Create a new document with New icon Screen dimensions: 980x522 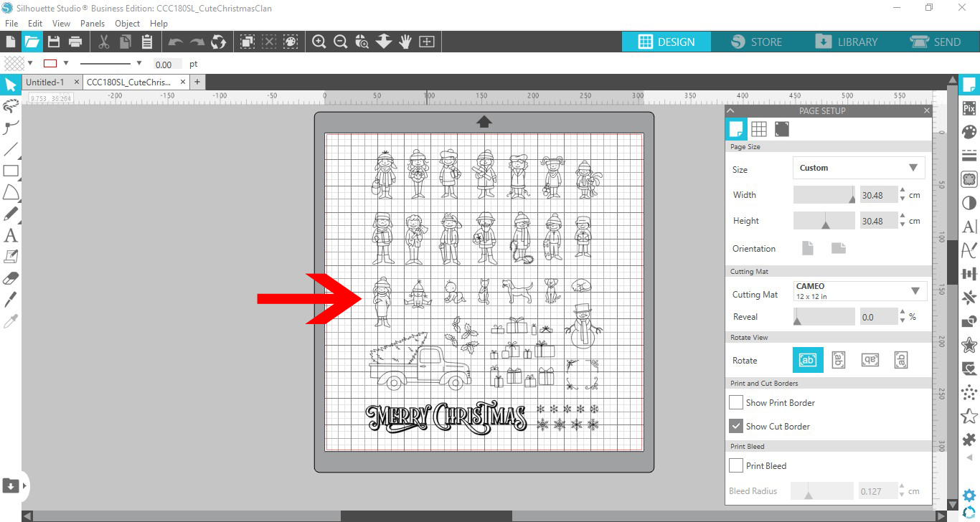pyautogui.click(x=10, y=42)
